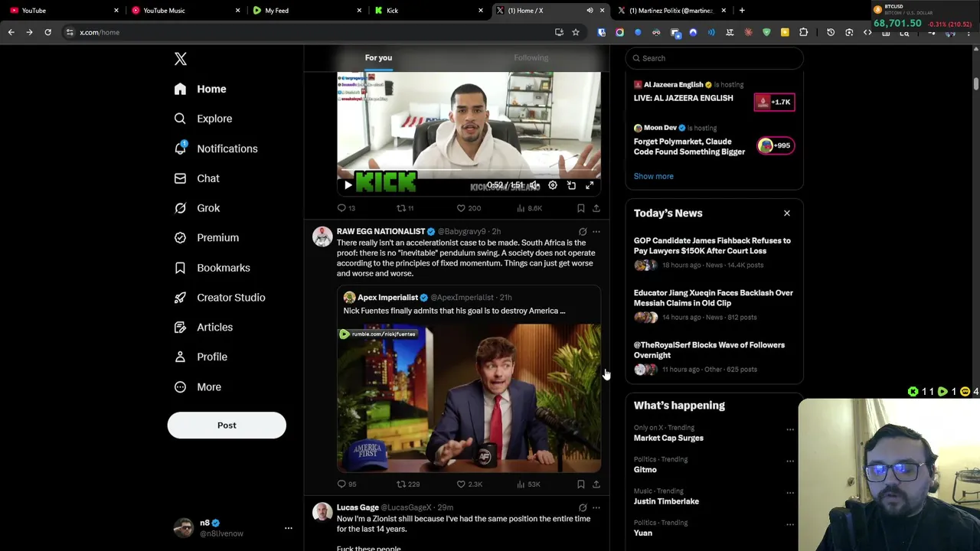Viewport: 980px width, 551px height.
Task: Open options for Yuan trend
Action: point(790,524)
